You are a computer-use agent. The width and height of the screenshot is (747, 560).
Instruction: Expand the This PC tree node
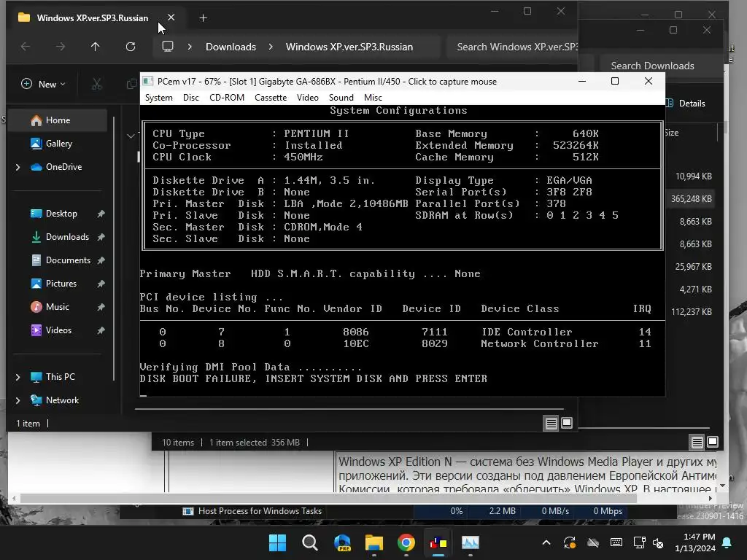[18, 377]
